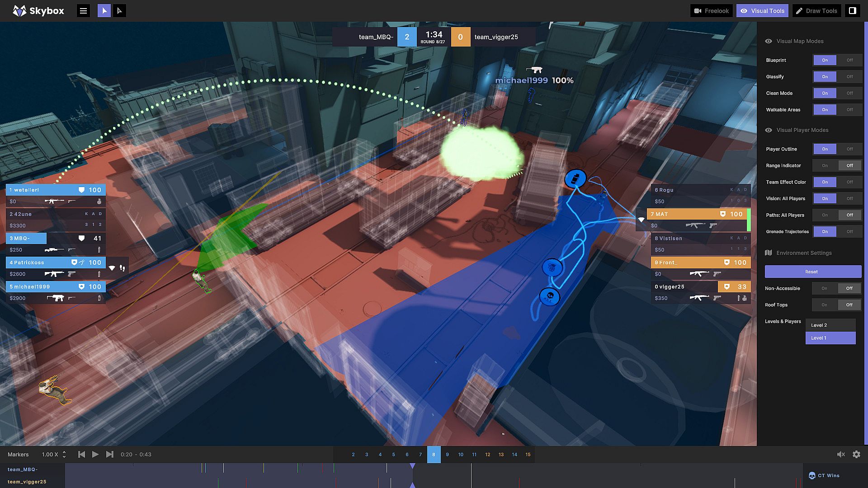
Task: Open settings gear in timeline bar
Action: coord(856,455)
